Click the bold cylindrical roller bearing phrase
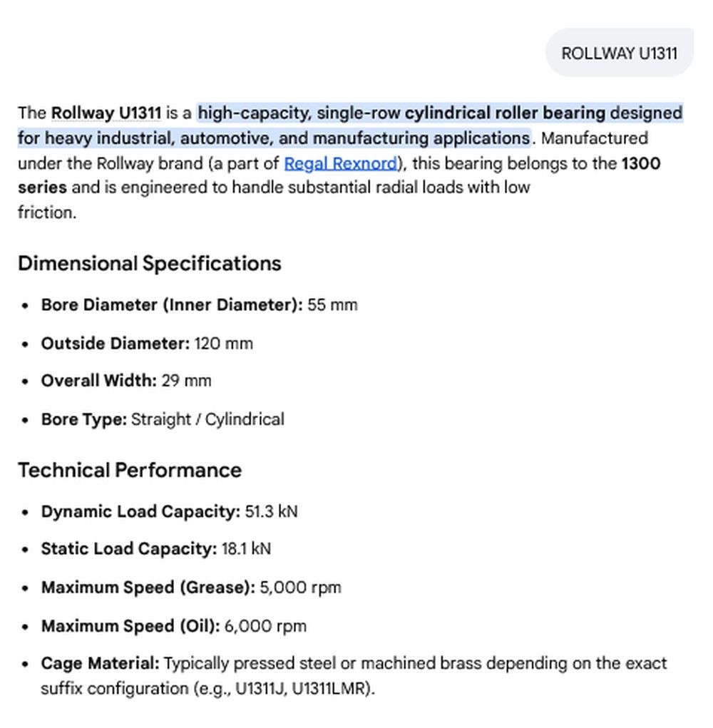 tap(505, 113)
